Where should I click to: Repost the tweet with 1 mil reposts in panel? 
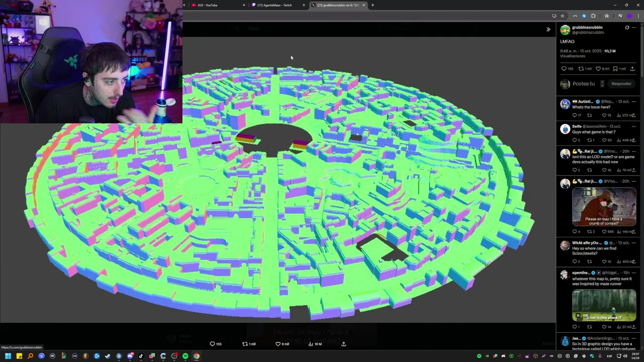pyautogui.click(x=585, y=69)
